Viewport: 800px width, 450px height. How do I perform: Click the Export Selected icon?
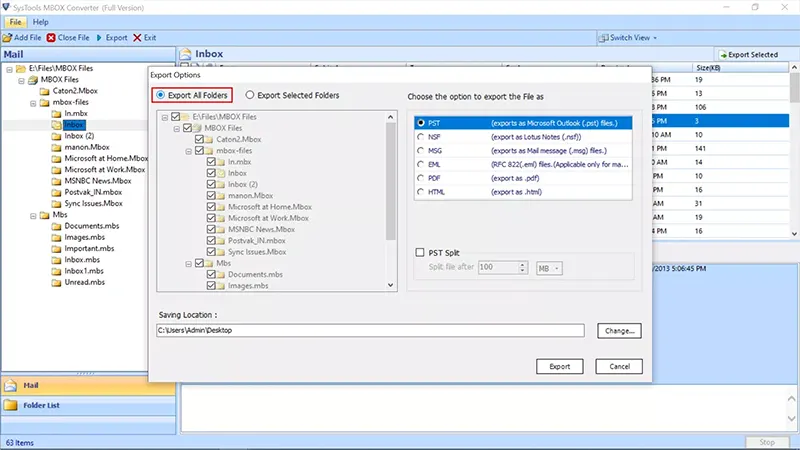coord(723,55)
